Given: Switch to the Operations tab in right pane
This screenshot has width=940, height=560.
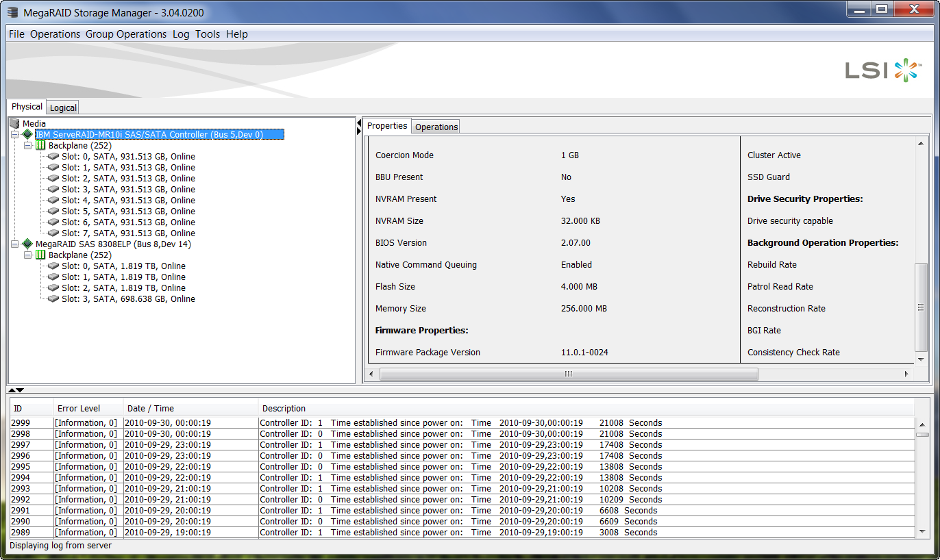Looking at the screenshot, I should (x=436, y=127).
